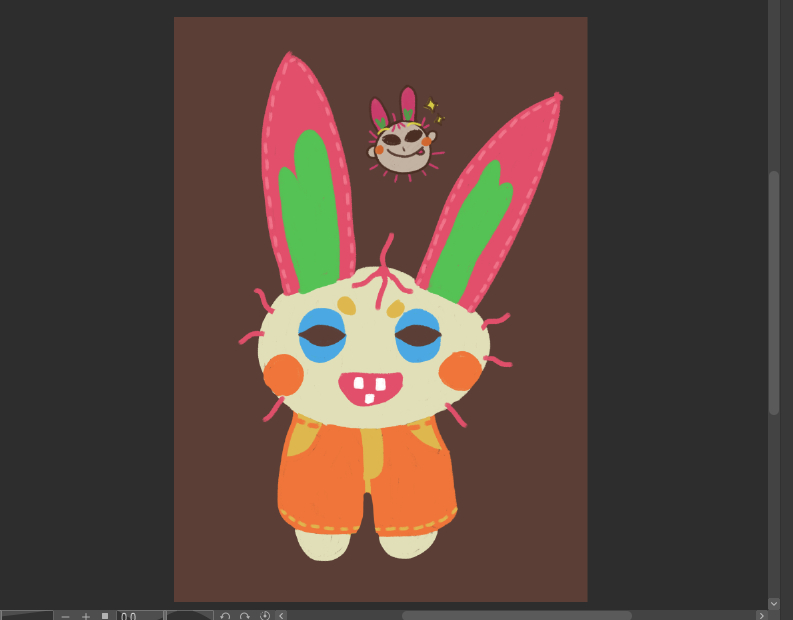
Task: Reset the canvas rotation
Action: tap(265, 615)
